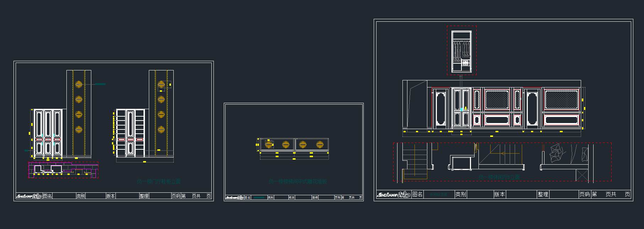Click the wardrobe detail with hanging clothes
Screen dimensions: 644x229
click(x=461, y=51)
